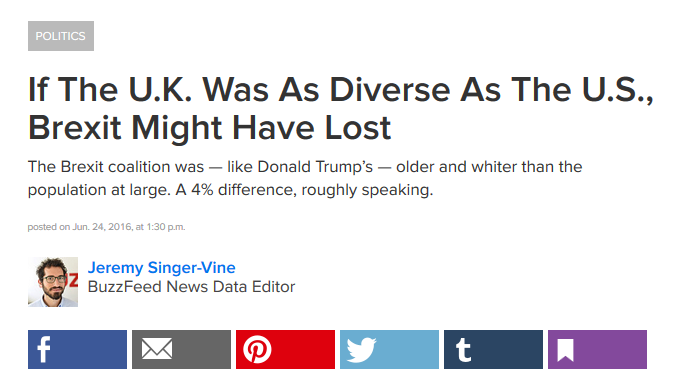Click the author's profile photo thumbnail

(x=53, y=282)
